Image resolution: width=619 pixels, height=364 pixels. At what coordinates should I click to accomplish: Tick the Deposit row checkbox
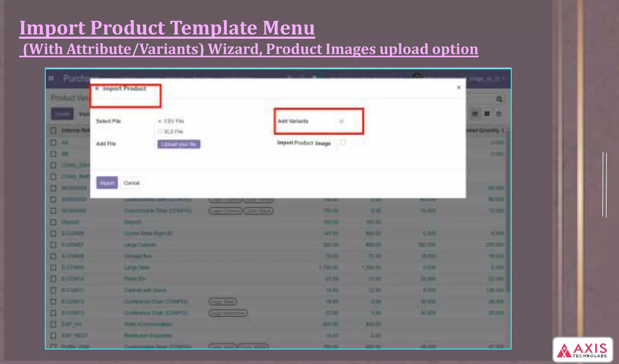tap(53, 222)
